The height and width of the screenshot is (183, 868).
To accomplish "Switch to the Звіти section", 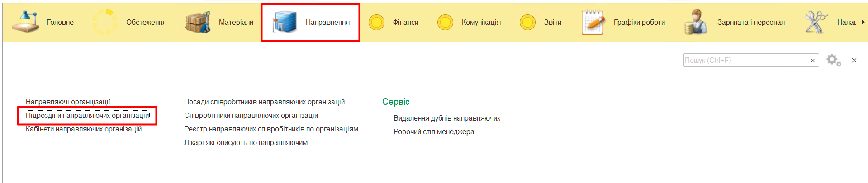I will [552, 22].
